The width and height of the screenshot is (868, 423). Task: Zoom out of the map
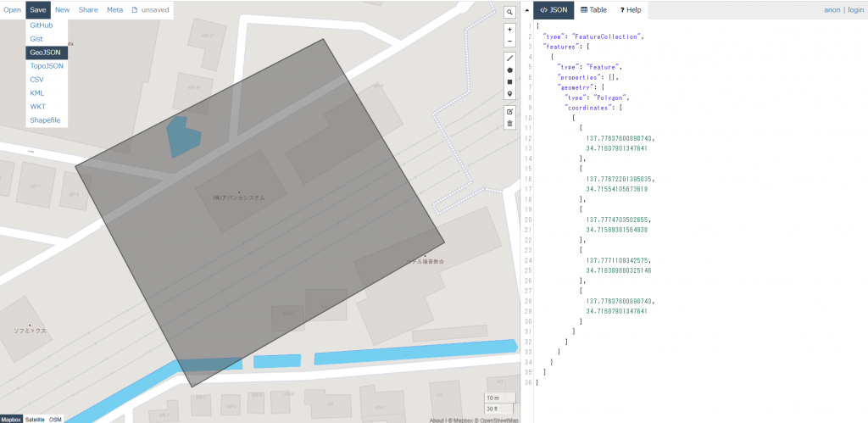tap(509, 41)
